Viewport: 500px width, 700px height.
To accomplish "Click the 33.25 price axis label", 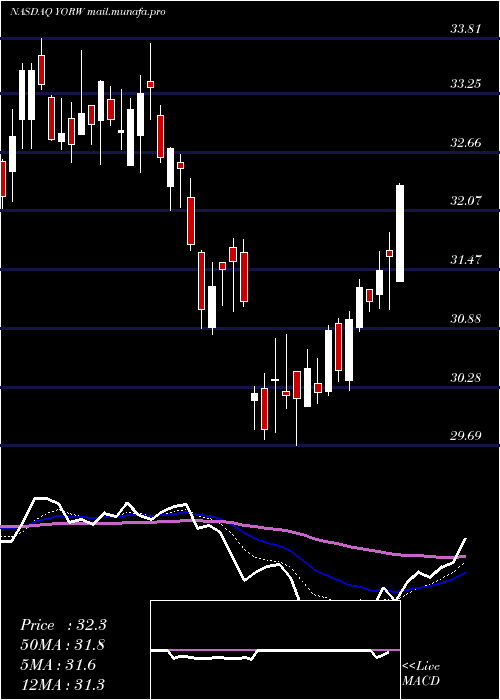I will [466, 83].
